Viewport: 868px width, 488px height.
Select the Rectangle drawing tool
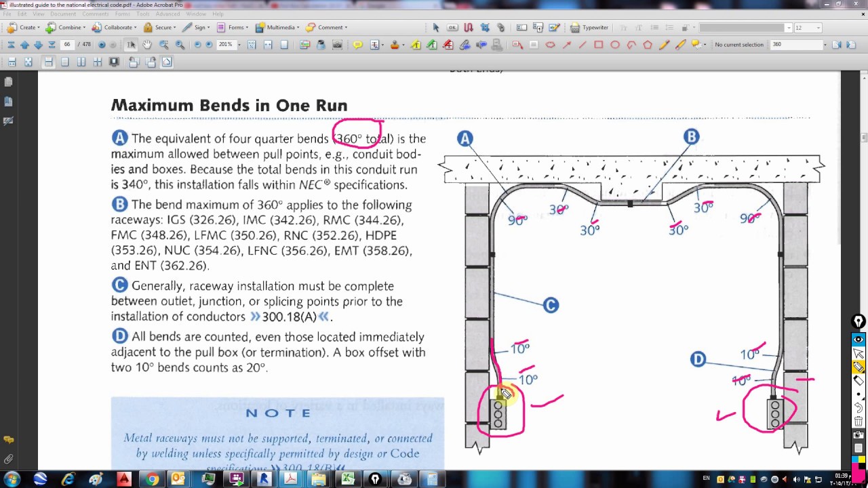point(599,45)
